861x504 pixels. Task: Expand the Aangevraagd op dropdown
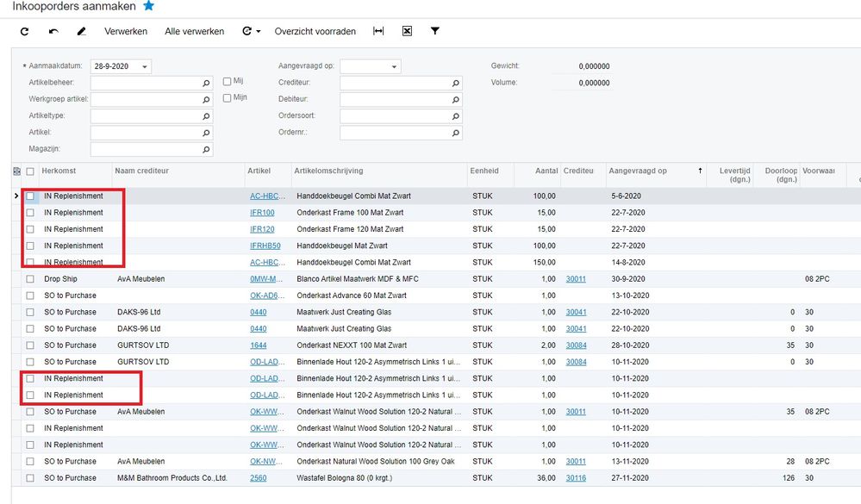click(394, 67)
